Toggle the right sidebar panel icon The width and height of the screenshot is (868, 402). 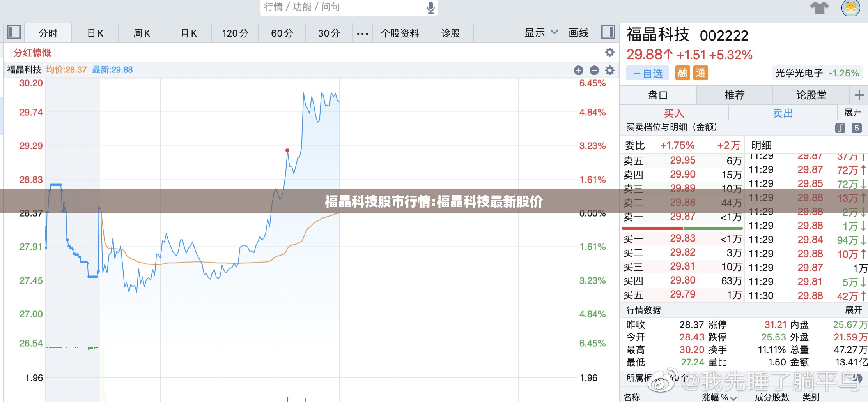coord(608,32)
